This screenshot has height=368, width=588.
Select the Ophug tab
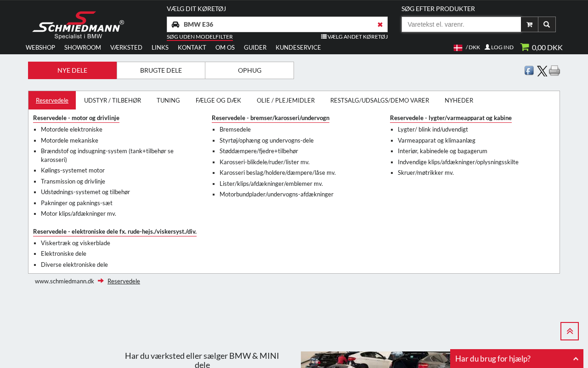tap(249, 70)
